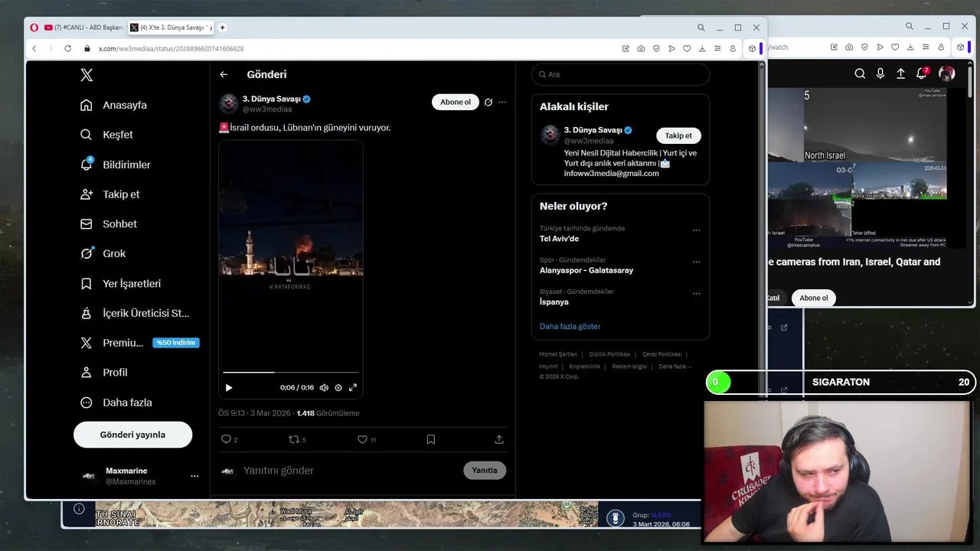Open video settings gear

(338, 388)
